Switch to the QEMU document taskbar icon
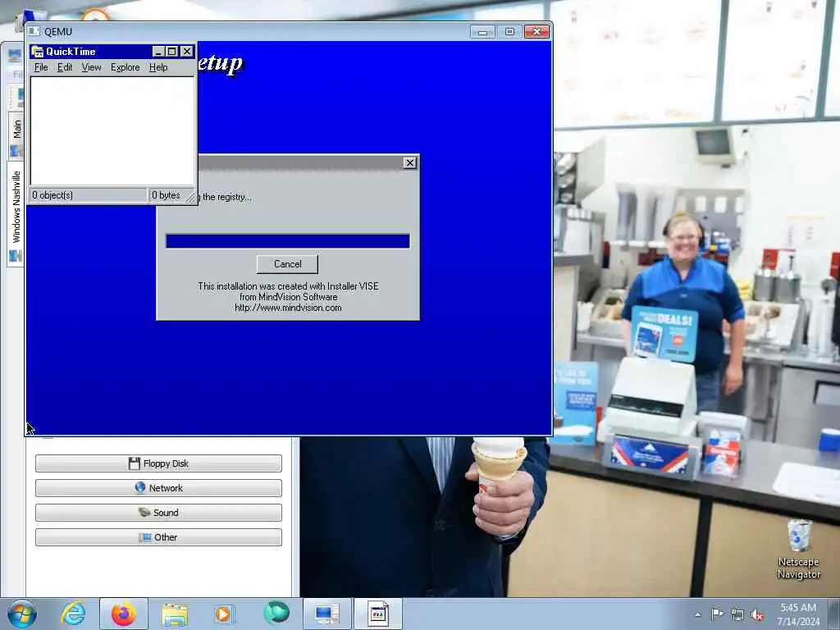840x630 pixels. pos(377,614)
